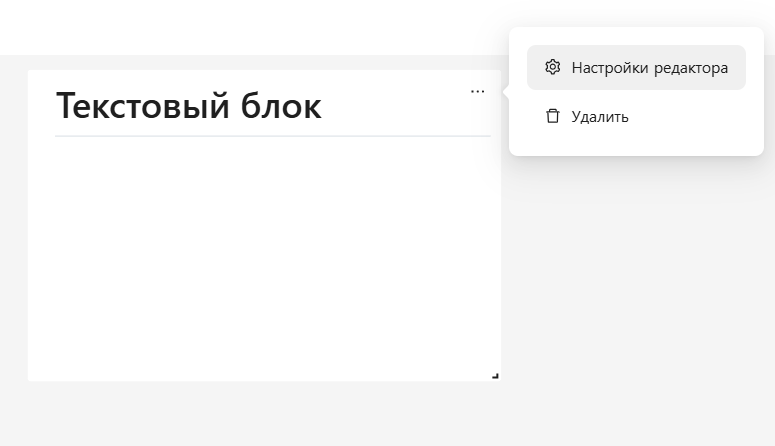Click the resize handle on the text block corner
This screenshot has height=446, width=775.
[x=495, y=376]
